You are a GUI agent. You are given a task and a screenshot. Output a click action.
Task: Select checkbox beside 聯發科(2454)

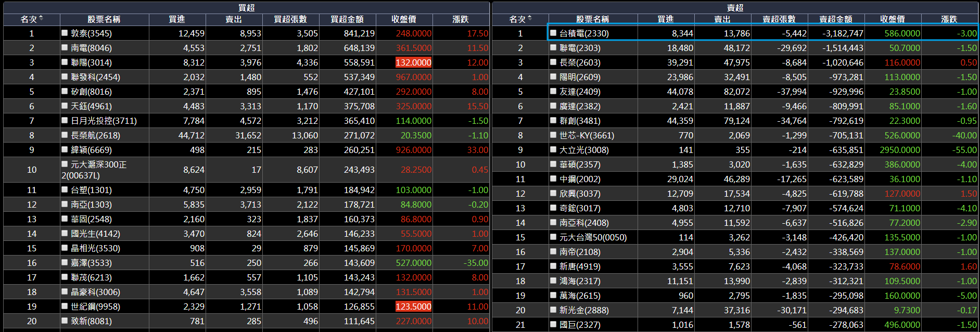tap(65, 76)
